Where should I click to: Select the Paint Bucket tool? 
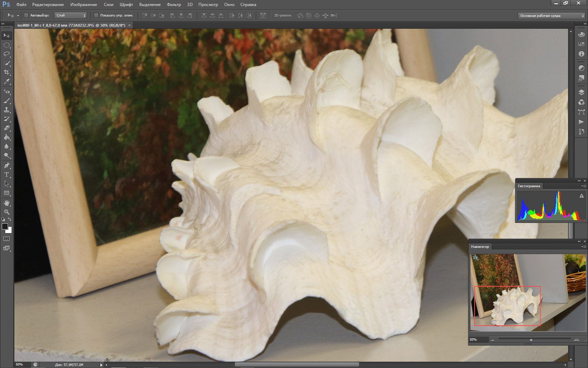[7, 137]
